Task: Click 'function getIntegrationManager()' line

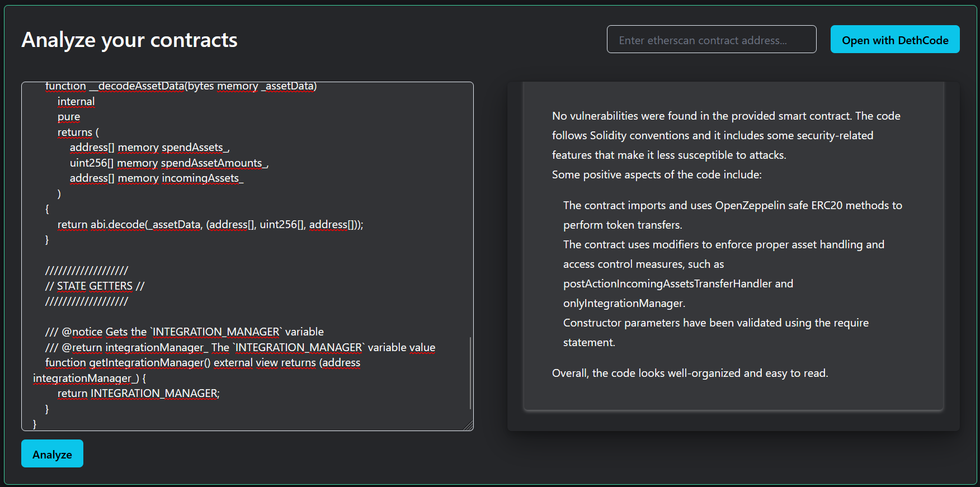Action: coord(202,362)
